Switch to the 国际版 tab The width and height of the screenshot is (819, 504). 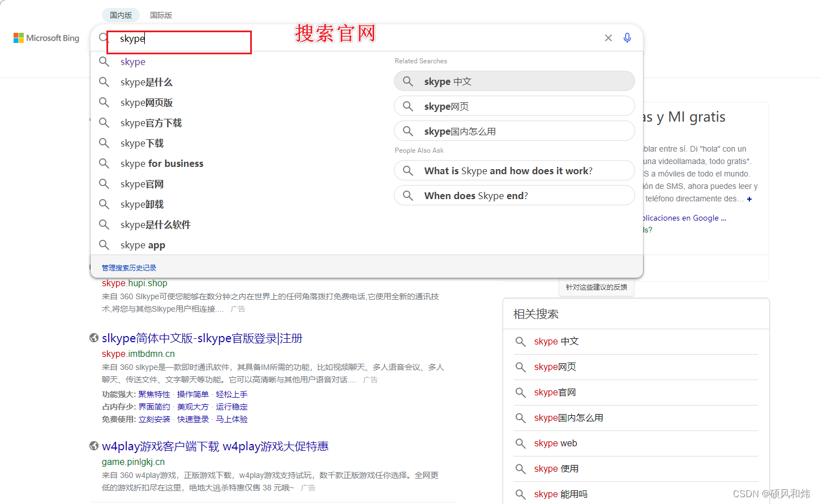[161, 15]
